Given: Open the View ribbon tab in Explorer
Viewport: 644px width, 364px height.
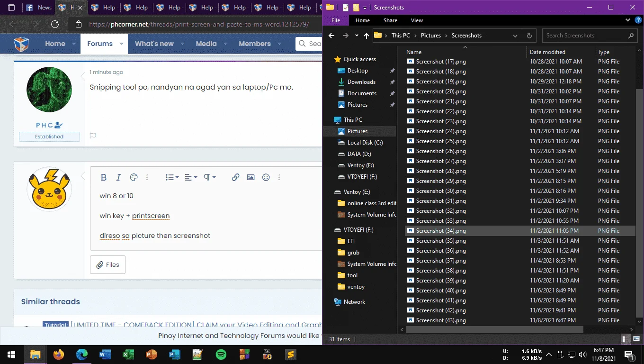Looking at the screenshot, I should point(417,20).
